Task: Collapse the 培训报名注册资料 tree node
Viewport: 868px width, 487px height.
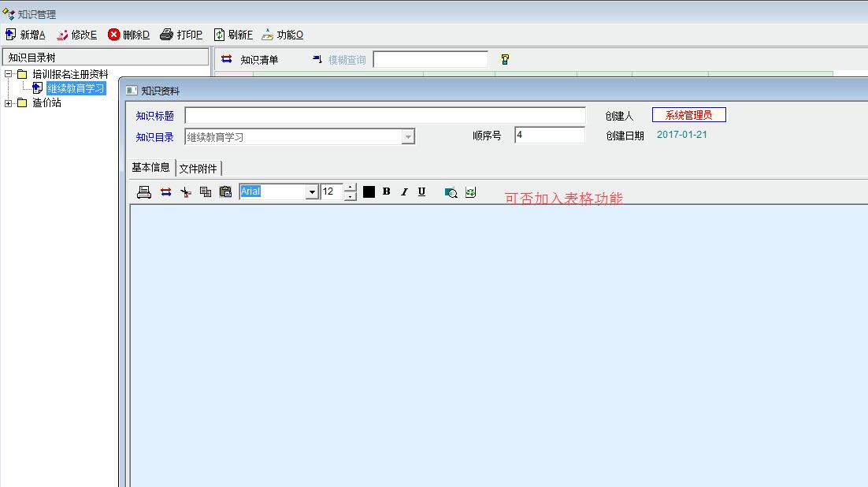Action: [9, 74]
